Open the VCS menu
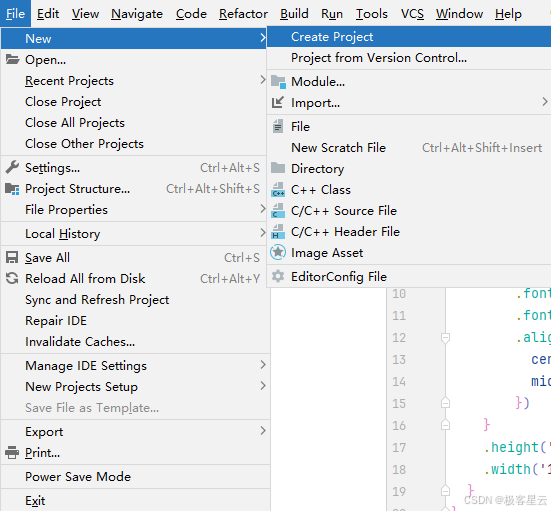The height and width of the screenshot is (511, 551). (412, 14)
